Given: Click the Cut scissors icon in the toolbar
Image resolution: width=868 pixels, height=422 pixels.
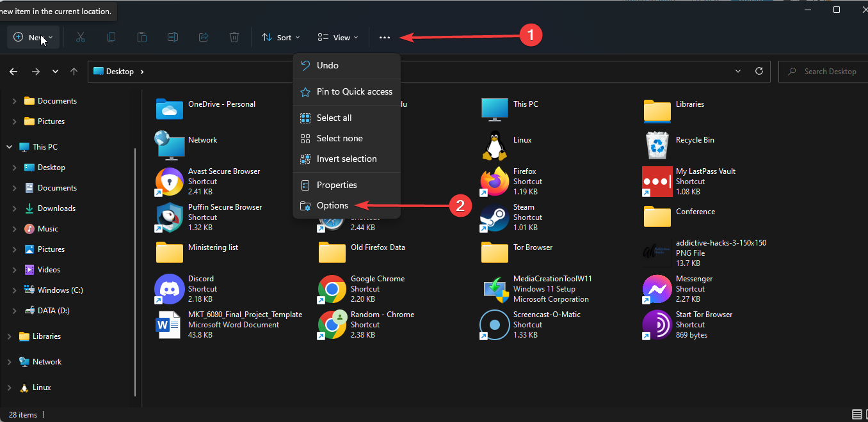Looking at the screenshot, I should [81, 38].
